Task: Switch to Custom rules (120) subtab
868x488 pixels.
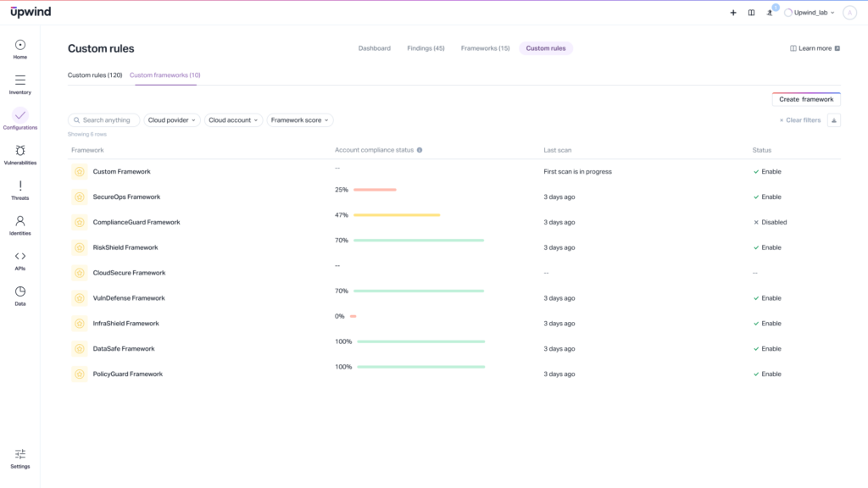Action: tap(95, 75)
